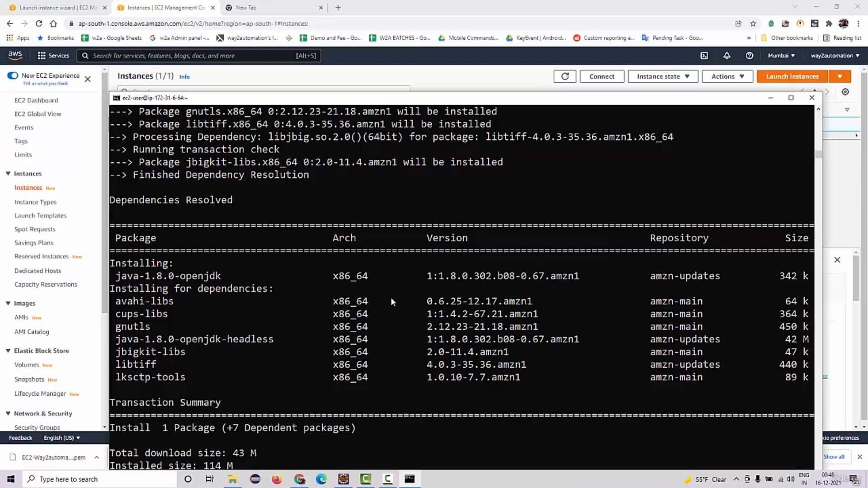Open the Chrome extensions puzzle icon
Screen dimensions: 868x488
[x=829, y=23]
